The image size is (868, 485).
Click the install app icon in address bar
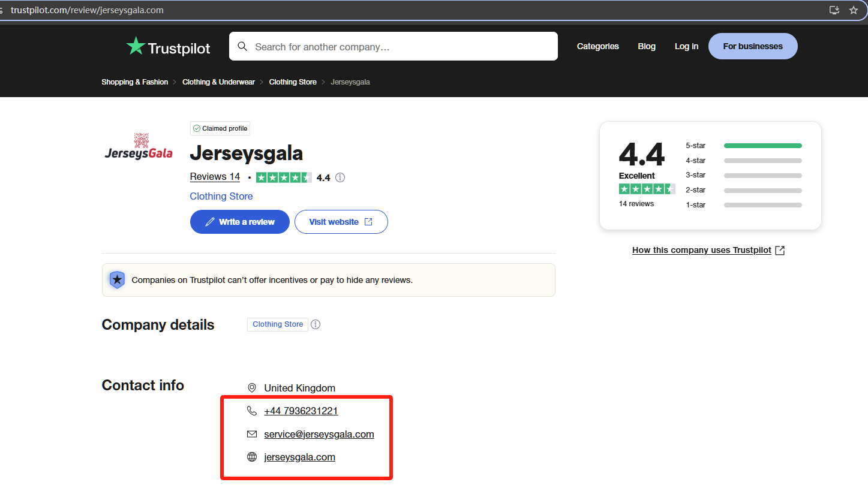tap(834, 10)
